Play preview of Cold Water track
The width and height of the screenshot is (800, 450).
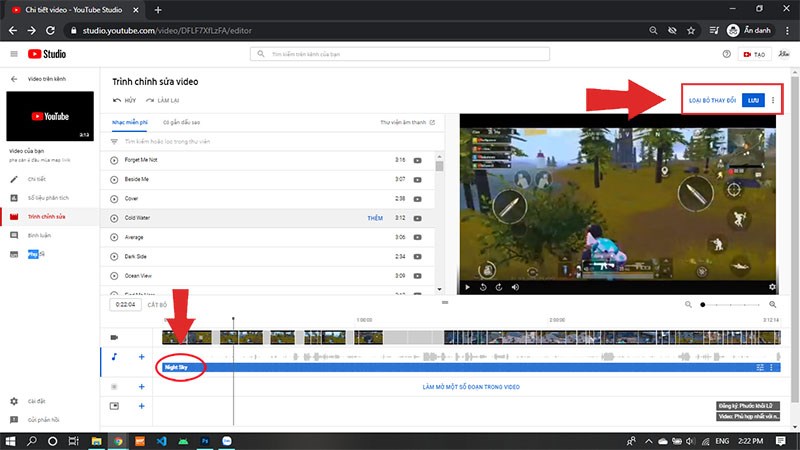point(114,218)
